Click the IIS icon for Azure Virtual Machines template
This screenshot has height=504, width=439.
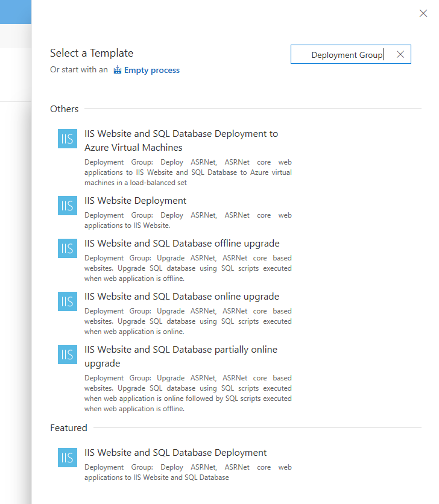pyautogui.click(x=67, y=139)
